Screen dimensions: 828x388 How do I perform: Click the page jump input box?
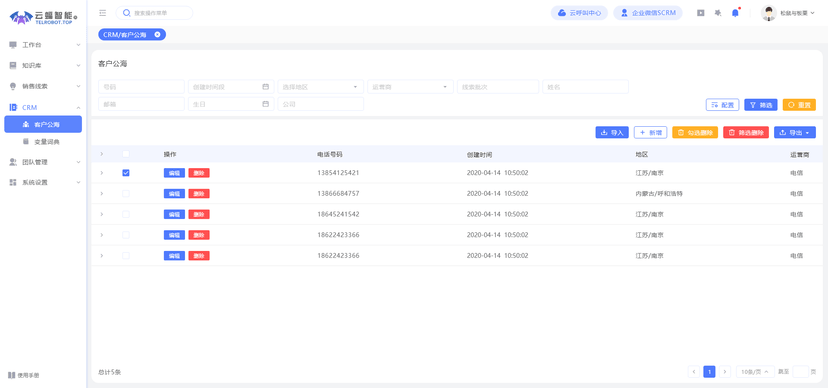(x=801, y=372)
